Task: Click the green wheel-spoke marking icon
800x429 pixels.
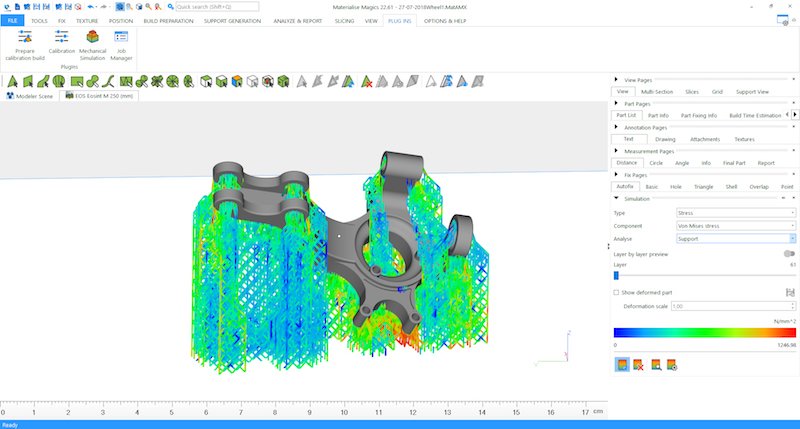Action: point(172,81)
